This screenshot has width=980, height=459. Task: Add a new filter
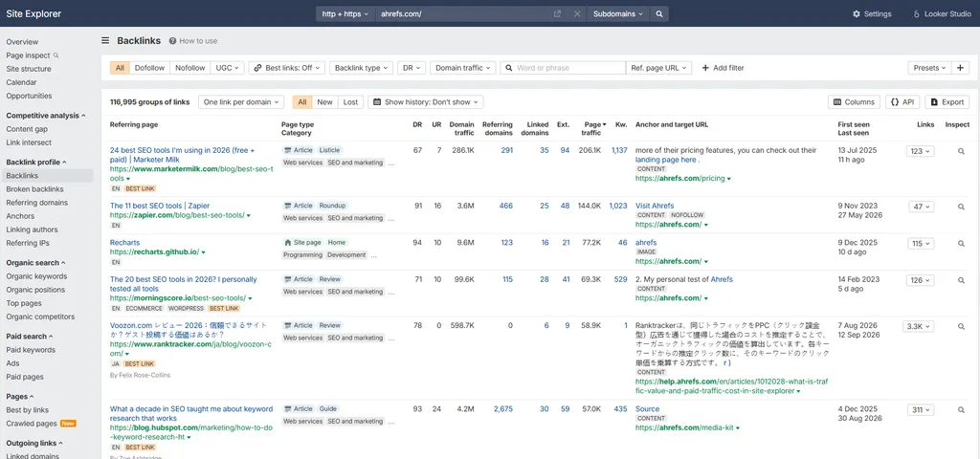tap(724, 68)
